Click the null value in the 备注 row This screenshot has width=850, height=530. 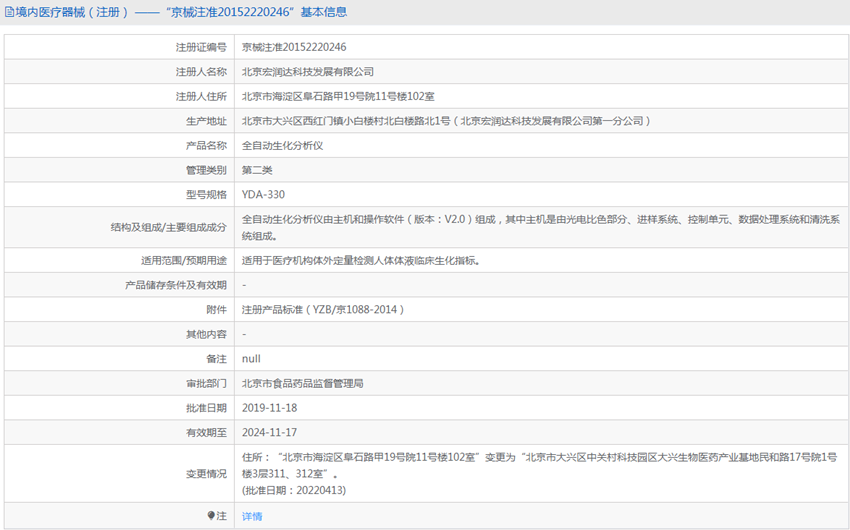[251, 358]
